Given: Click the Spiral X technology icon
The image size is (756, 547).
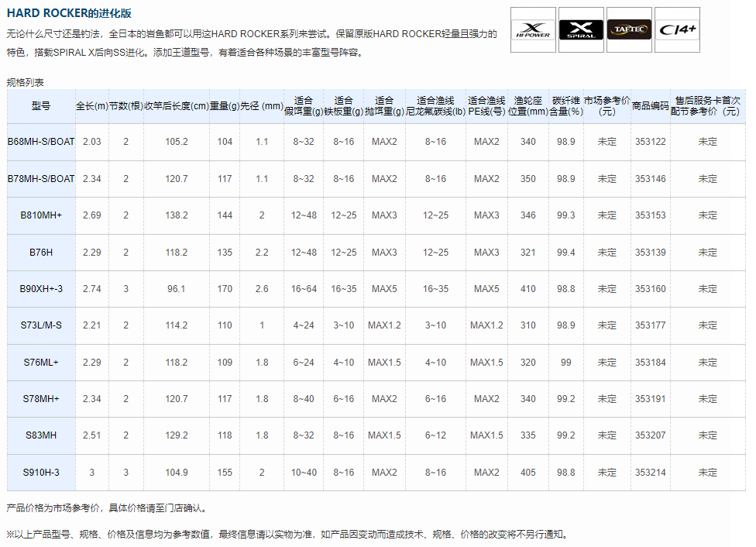Looking at the screenshot, I should click(x=581, y=29).
